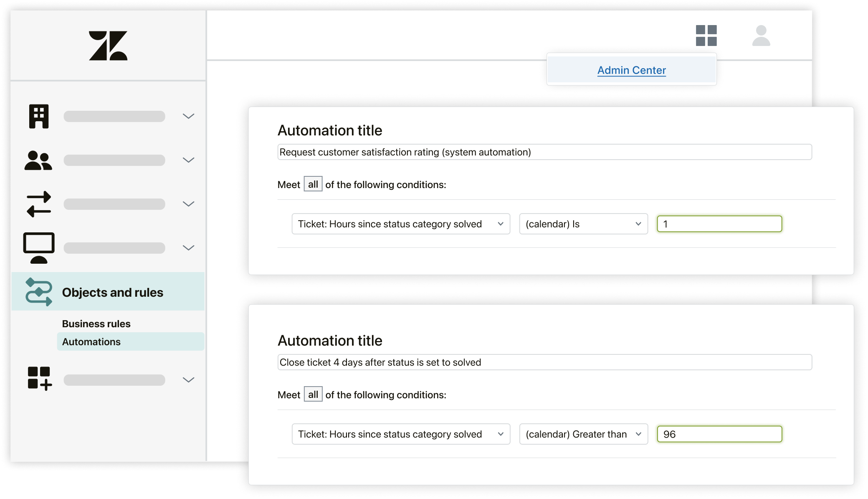Edit the Close ticket 4 days title field
The height and width of the screenshot is (499, 868).
[544, 362]
